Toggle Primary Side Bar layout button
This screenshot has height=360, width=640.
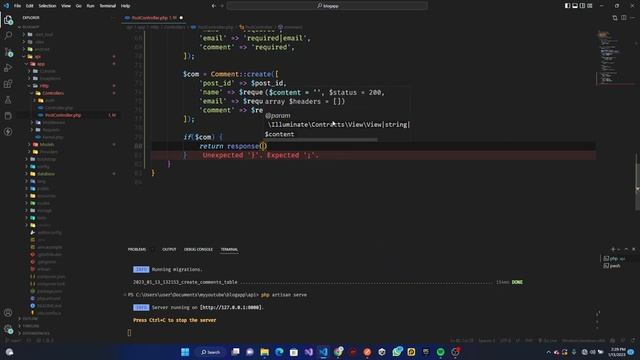pyautogui.click(x=567, y=6)
